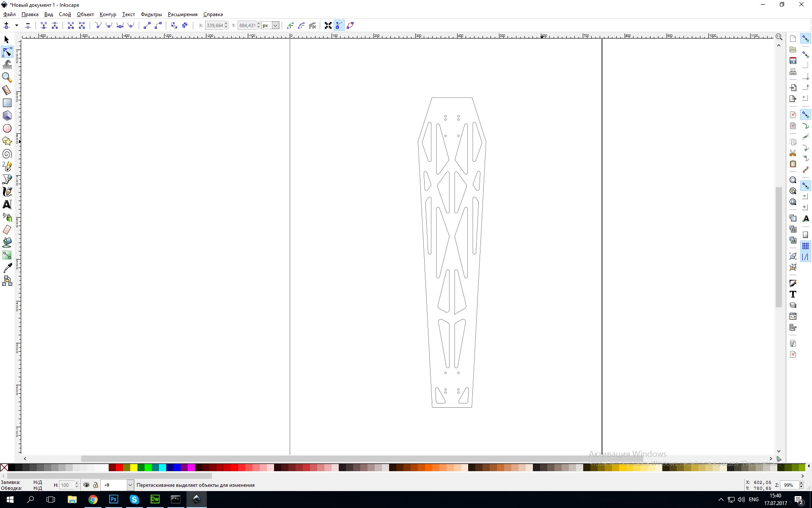Toggle enable snapping button
812x508 pixels.
tap(806, 39)
